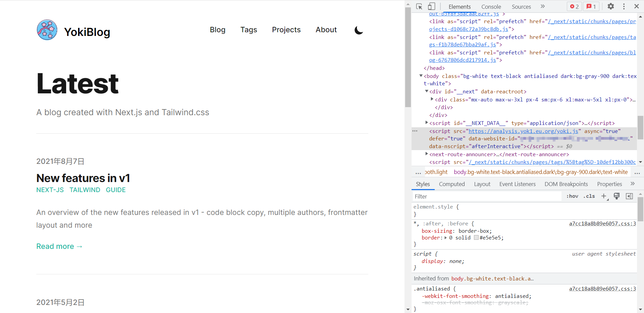Toggle element state with :hov
This screenshot has width=644, height=313.
point(572,196)
